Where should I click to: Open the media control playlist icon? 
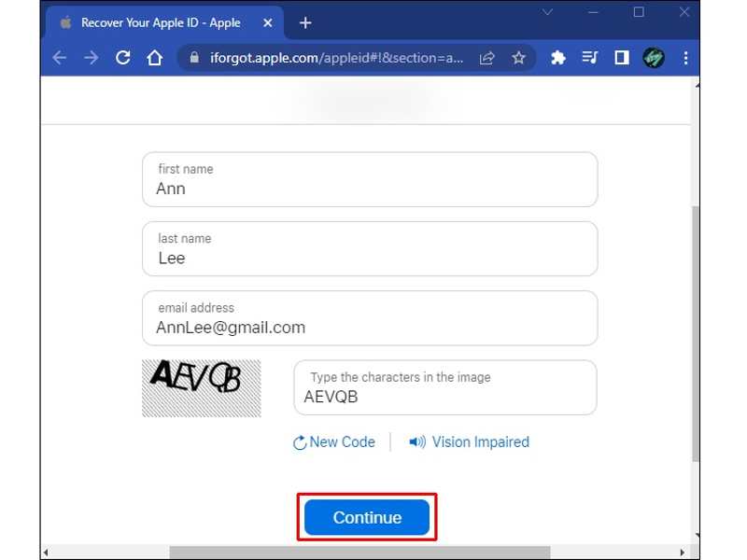(590, 58)
